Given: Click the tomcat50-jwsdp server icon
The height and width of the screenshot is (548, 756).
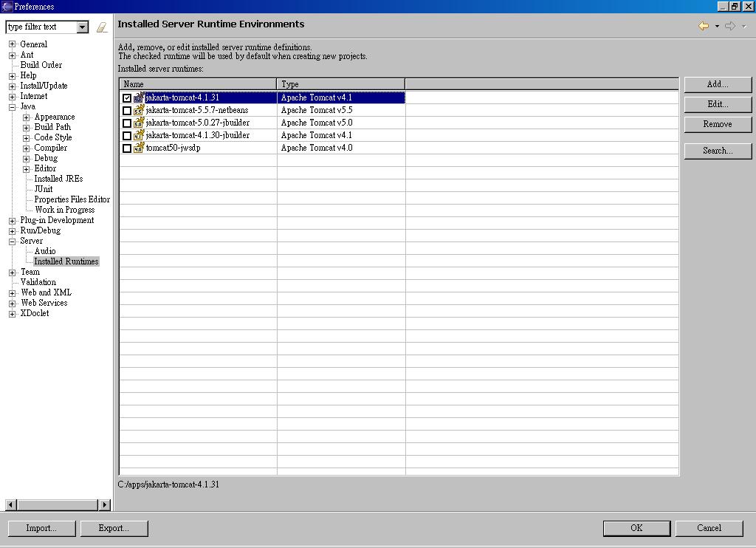Looking at the screenshot, I should [x=139, y=148].
